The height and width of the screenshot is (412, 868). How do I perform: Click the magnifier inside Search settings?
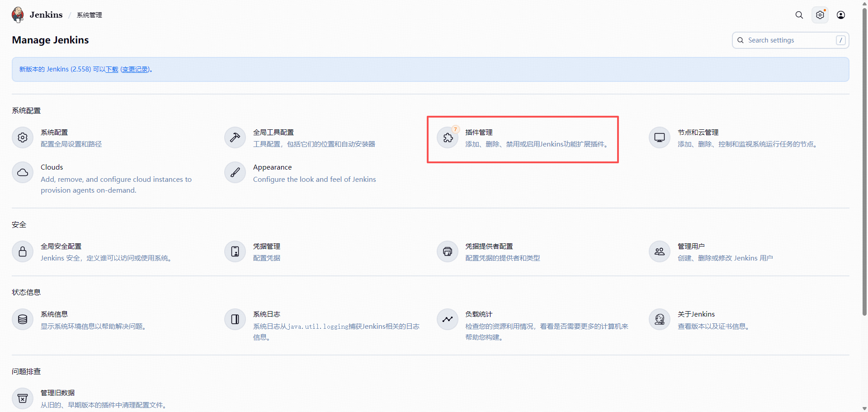pyautogui.click(x=741, y=40)
